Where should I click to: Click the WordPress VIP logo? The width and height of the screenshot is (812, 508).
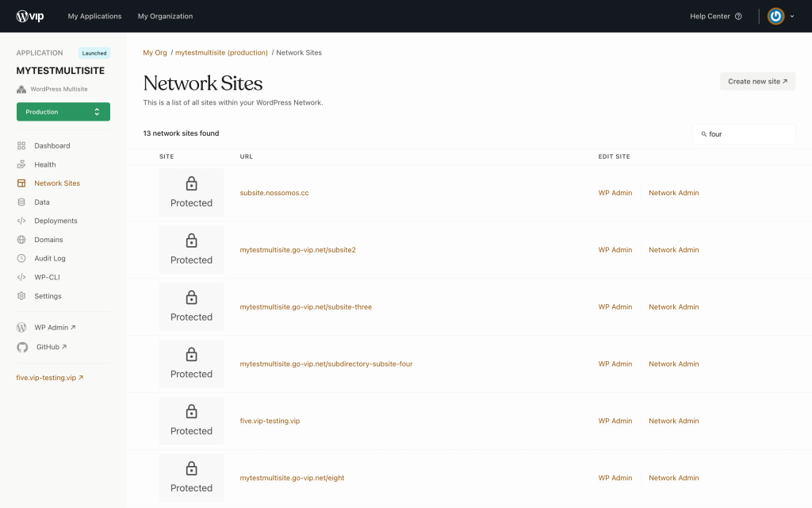(30, 16)
